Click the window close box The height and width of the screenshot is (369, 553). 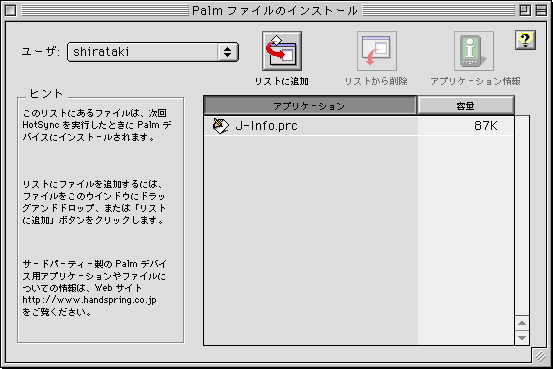pyautogui.click(x=11, y=11)
